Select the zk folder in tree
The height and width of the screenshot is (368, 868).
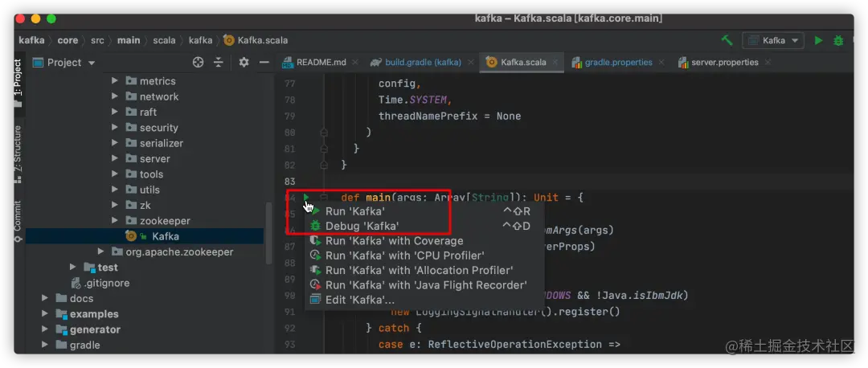point(145,205)
